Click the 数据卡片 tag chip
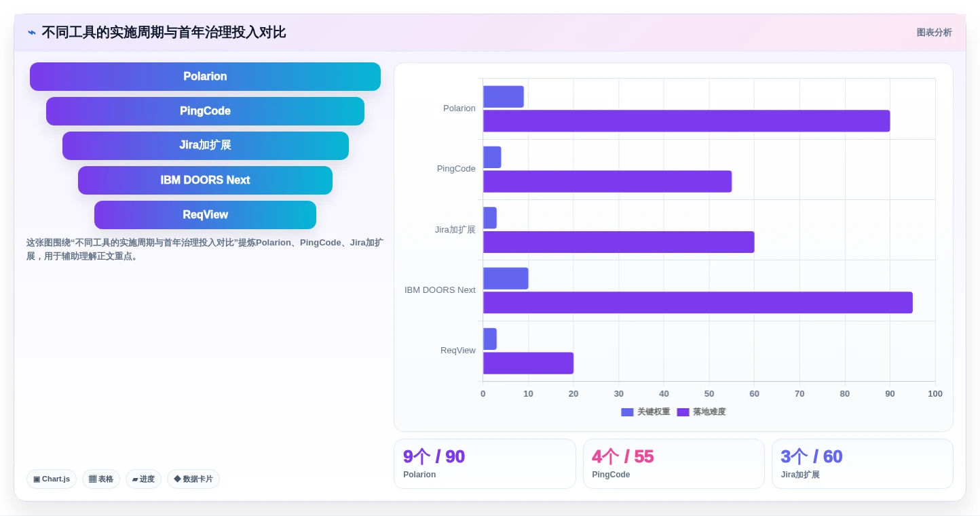980x516 pixels. pyautogui.click(x=193, y=479)
